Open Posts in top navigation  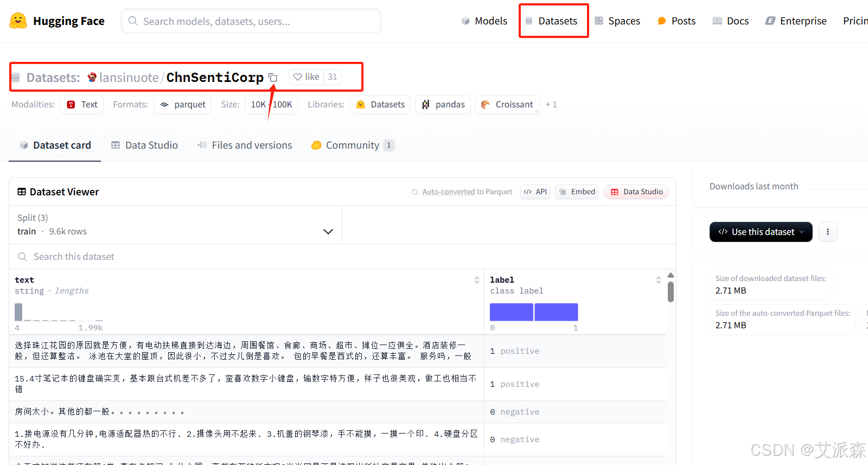tap(676, 21)
